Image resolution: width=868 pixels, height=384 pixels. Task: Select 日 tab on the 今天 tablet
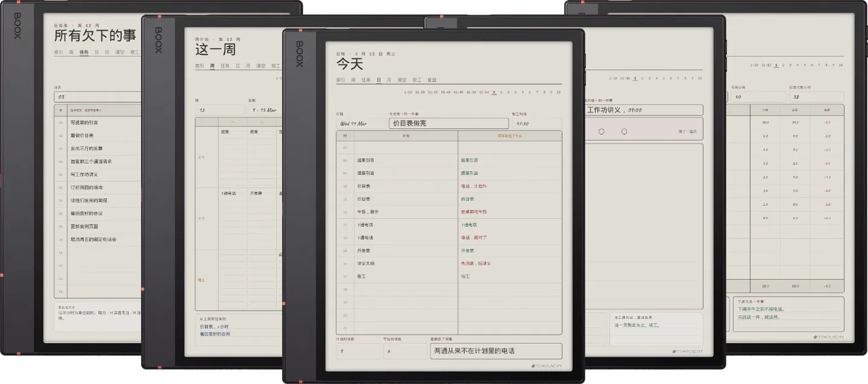[379, 80]
